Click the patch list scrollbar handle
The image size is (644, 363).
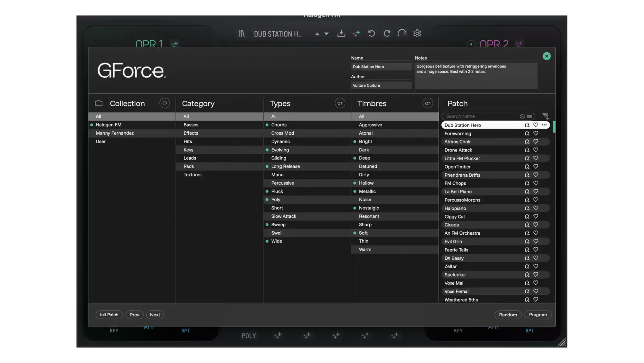[x=554, y=127]
